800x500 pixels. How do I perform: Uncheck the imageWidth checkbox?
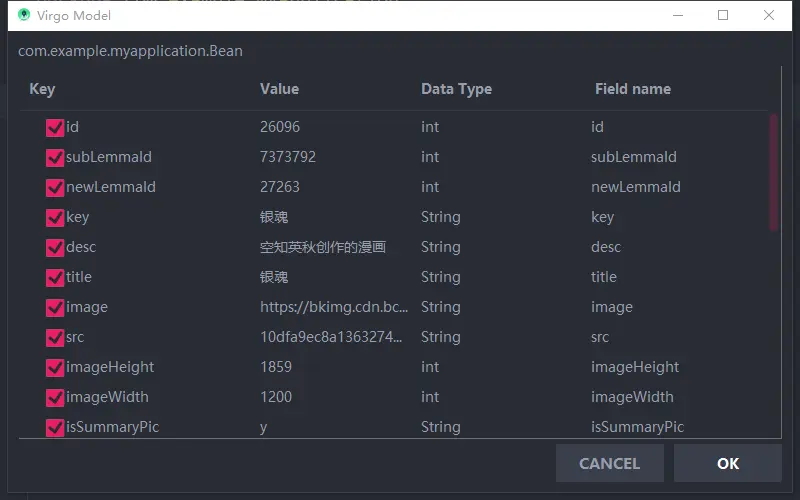(55, 398)
